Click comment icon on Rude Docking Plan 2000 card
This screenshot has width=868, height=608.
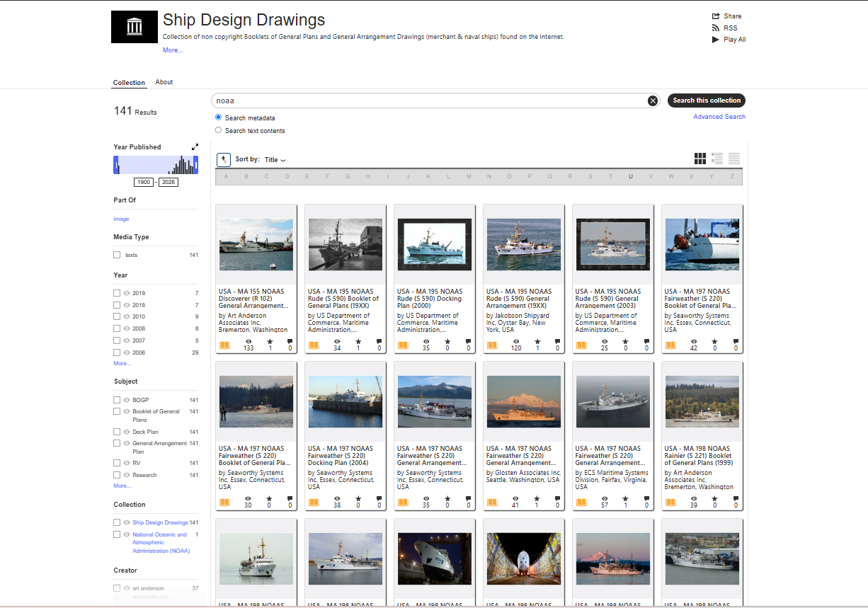point(468,341)
